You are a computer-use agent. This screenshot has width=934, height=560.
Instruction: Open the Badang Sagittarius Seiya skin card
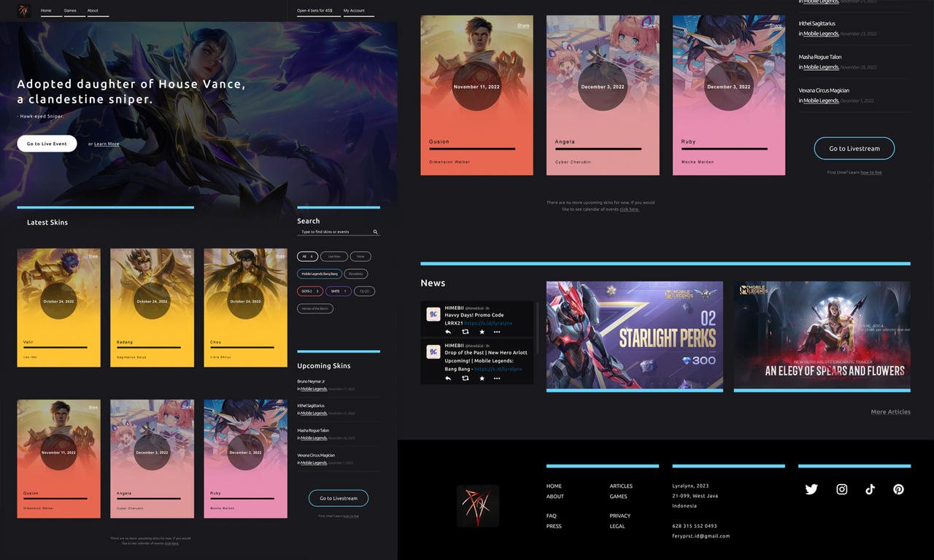coord(153,308)
